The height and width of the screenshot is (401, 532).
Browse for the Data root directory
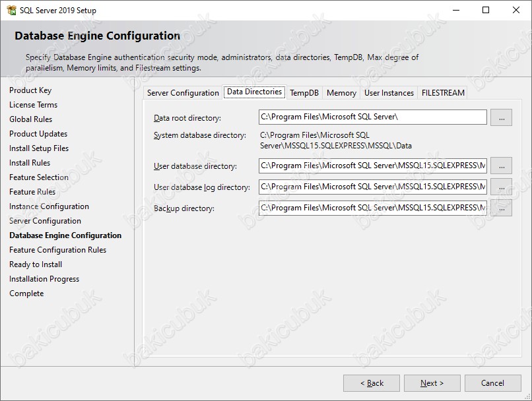(501, 117)
